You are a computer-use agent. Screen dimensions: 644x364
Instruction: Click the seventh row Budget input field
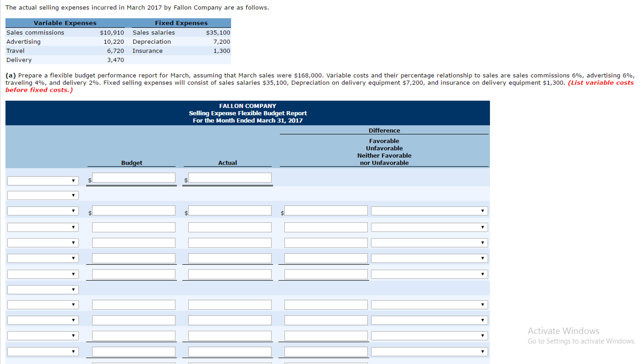point(134,274)
